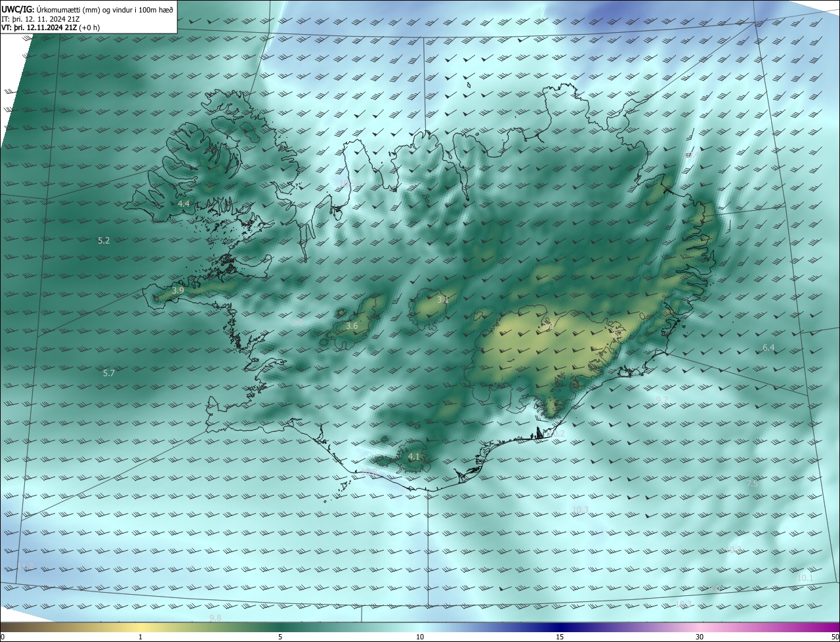Click the 5 tick on the color scale

pos(280,637)
